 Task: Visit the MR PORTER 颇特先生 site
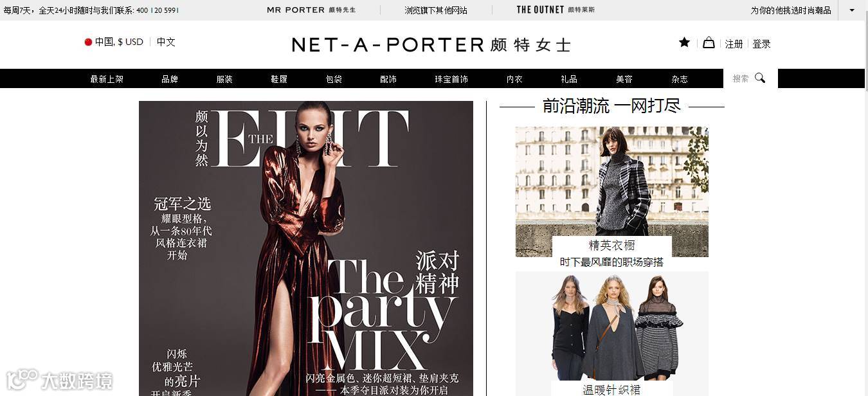point(311,10)
